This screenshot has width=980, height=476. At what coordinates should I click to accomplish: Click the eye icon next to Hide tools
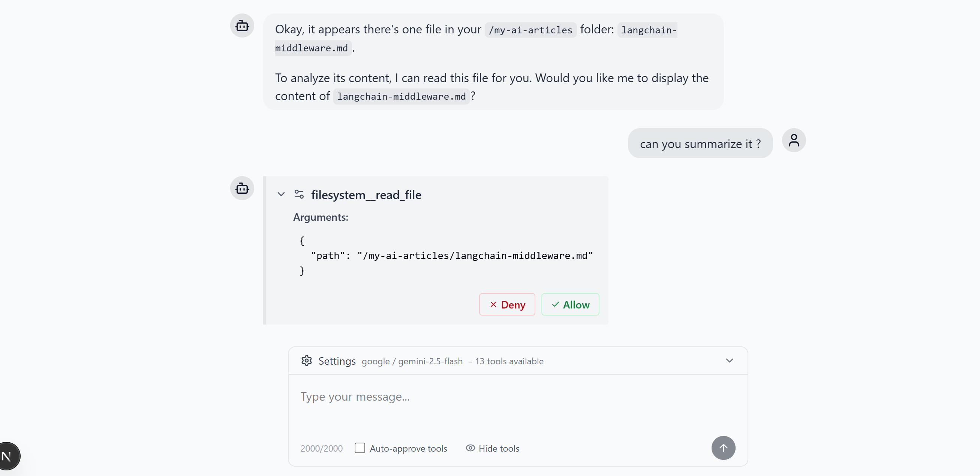tap(469, 448)
